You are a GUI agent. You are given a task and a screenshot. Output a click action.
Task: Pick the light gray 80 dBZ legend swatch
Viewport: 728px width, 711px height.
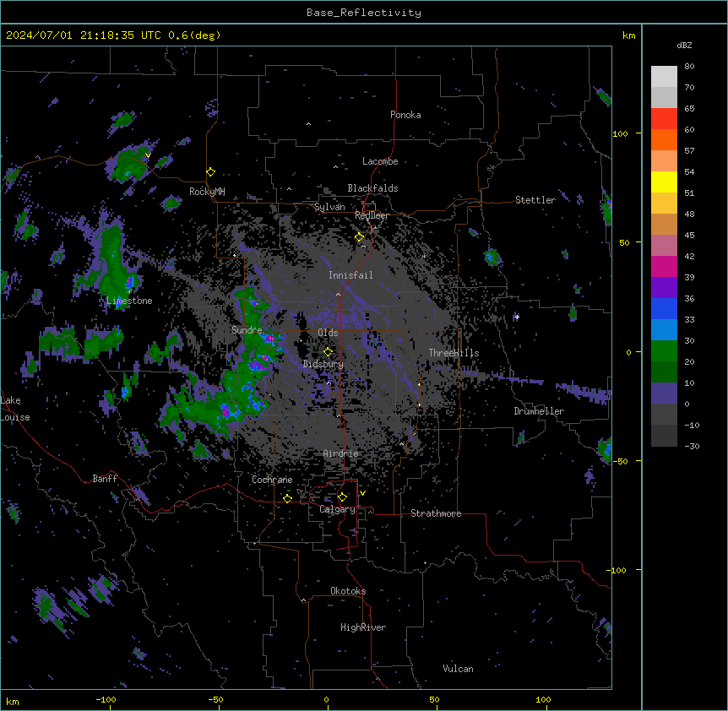(664, 76)
